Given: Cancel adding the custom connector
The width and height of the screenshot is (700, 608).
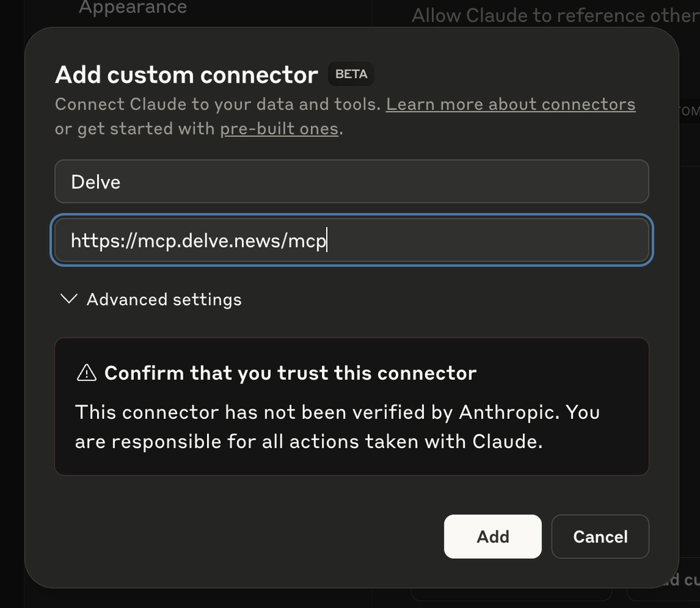Looking at the screenshot, I should pyautogui.click(x=600, y=536).
